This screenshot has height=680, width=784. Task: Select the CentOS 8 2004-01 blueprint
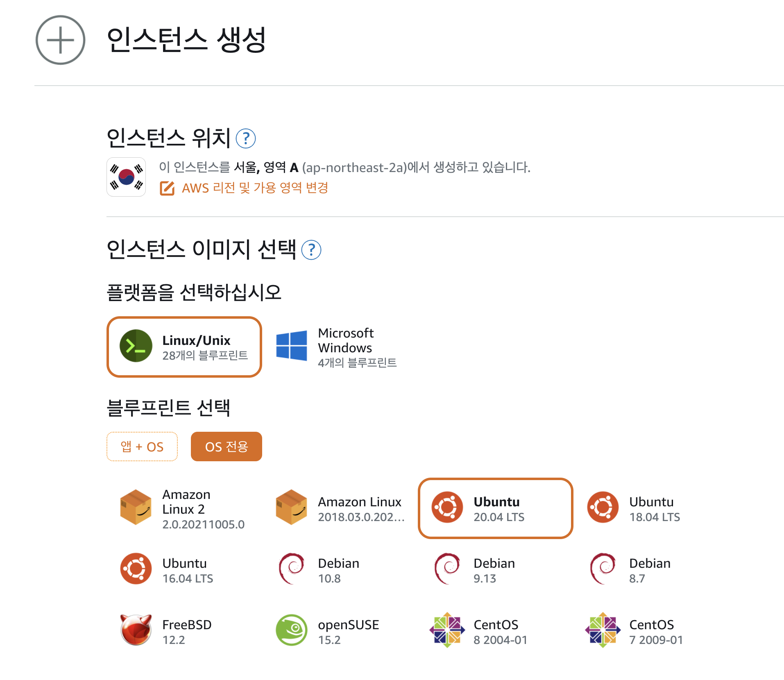point(496,631)
